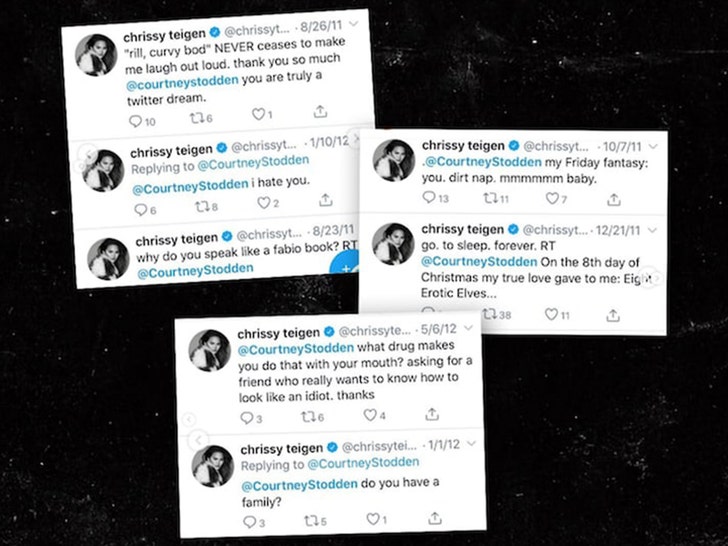The image size is (728, 546).
Task: Share the 12/21/11 "go to sleep" tweet
Action: [613, 316]
